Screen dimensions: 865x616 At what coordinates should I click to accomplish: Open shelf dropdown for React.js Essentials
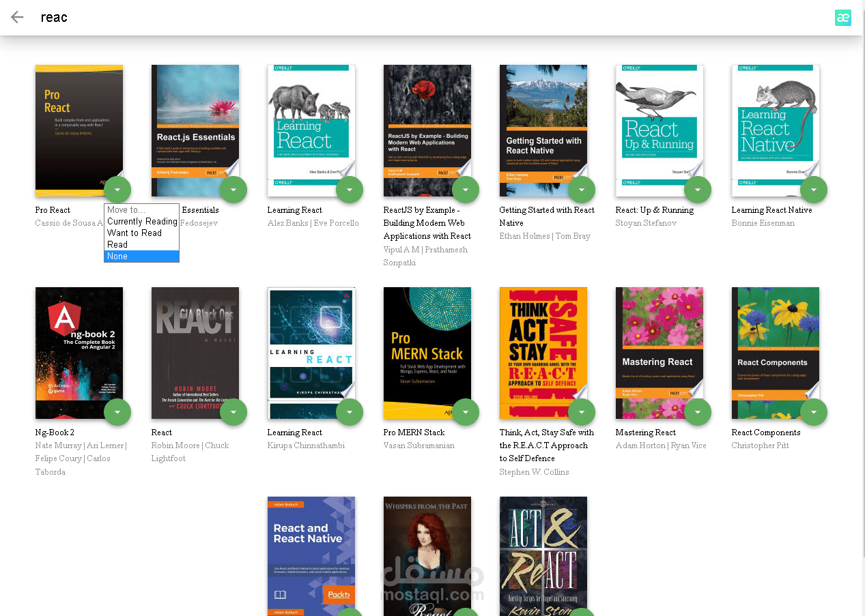pos(233,190)
